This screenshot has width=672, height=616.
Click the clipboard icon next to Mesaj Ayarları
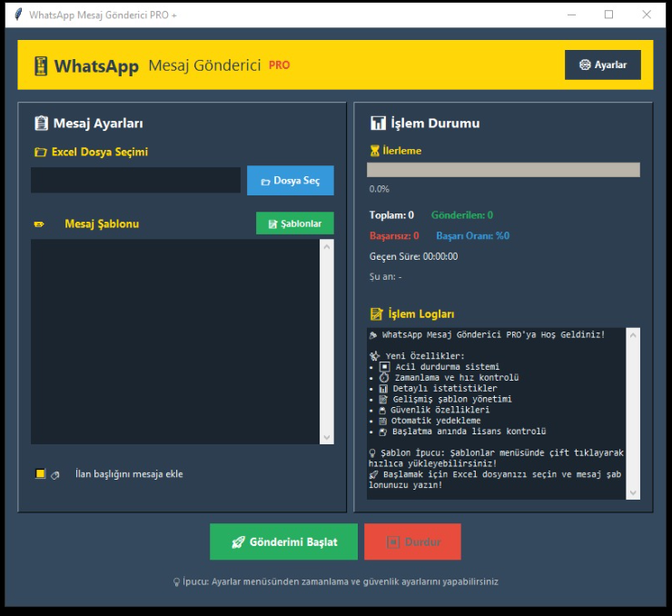[41, 123]
